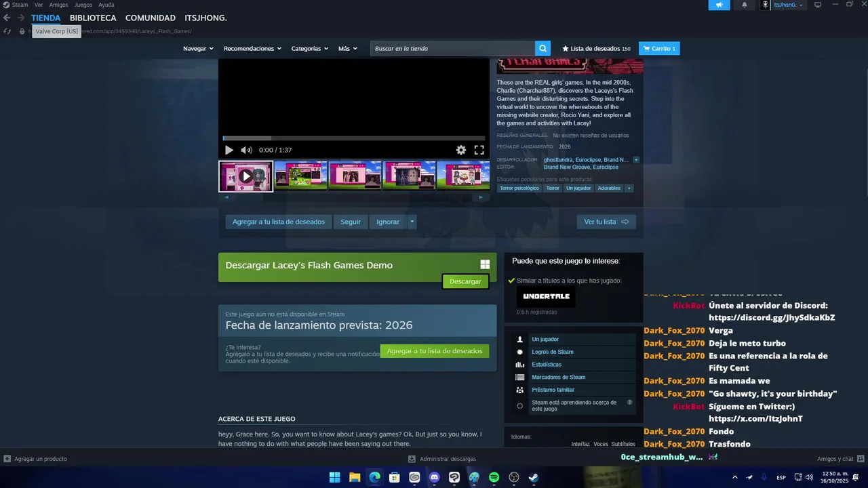
Task: Click Ver tu lista
Action: (x=606, y=222)
